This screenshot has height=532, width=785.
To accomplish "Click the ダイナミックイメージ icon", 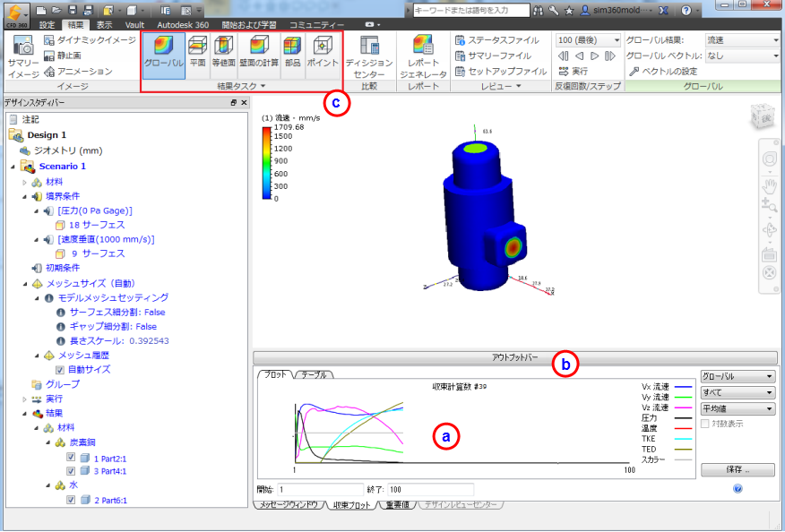I will coord(49,40).
